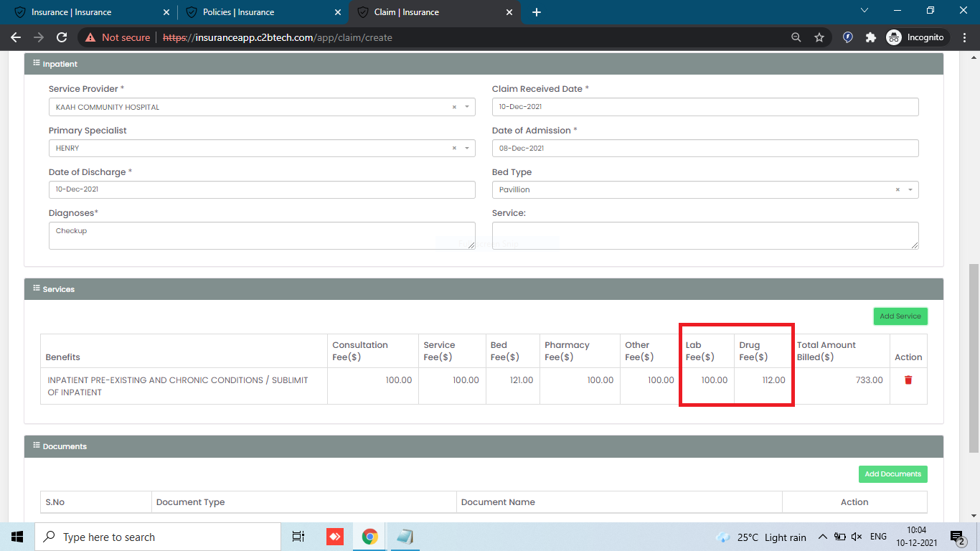Viewport: 980px width, 551px height.
Task: Click the Date of Discharge field
Action: click(x=262, y=190)
